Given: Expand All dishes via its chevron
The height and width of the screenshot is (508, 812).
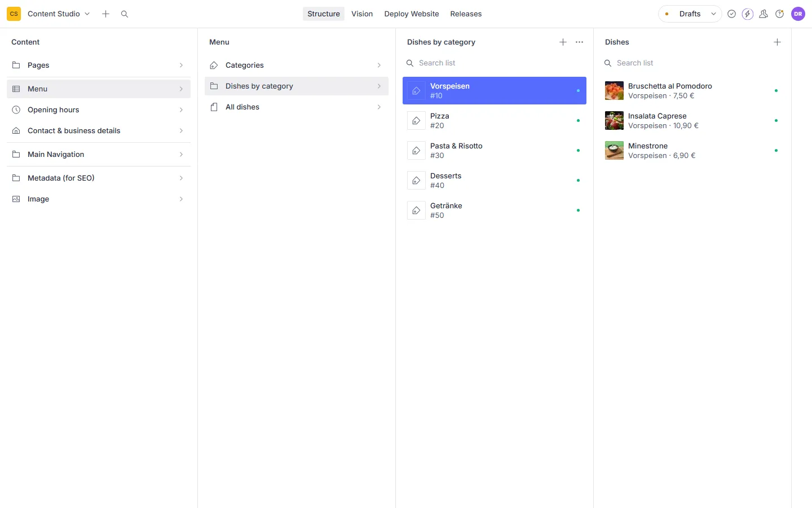Looking at the screenshot, I should [x=379, y=107].
